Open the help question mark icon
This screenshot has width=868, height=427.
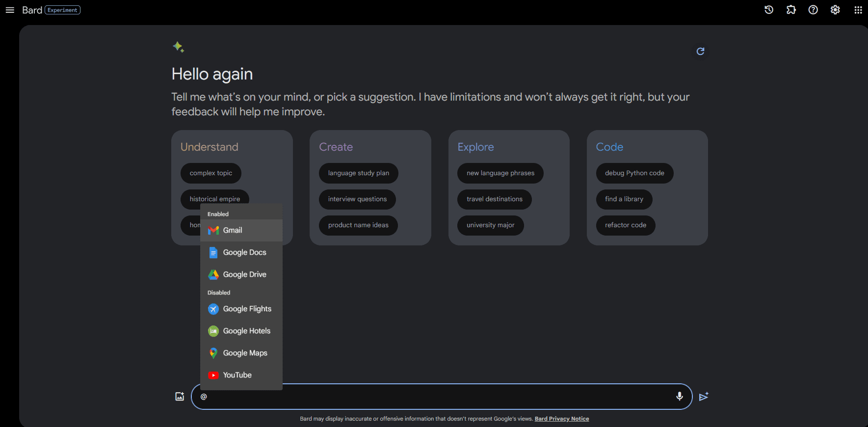(813, 10)
